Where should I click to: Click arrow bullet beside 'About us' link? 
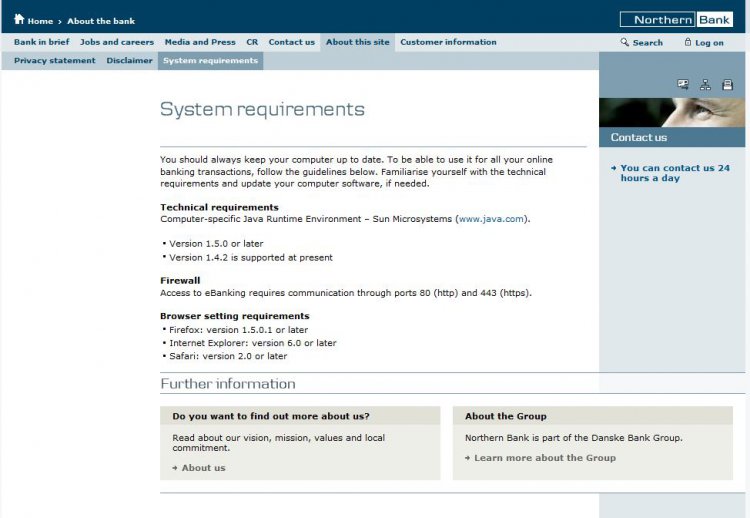tap(175, 468)
